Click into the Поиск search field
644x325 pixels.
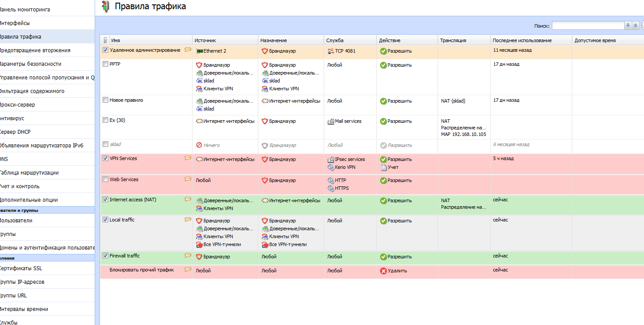pos(588,25)
